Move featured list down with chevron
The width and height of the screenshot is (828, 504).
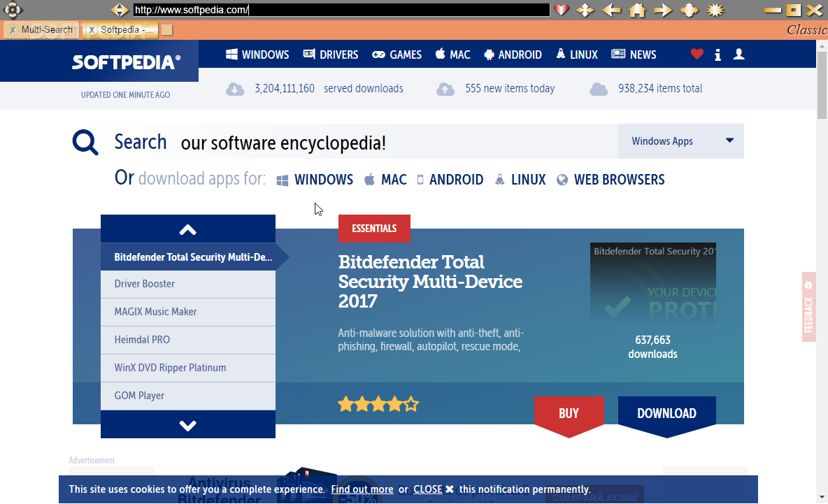pos(188,425)
